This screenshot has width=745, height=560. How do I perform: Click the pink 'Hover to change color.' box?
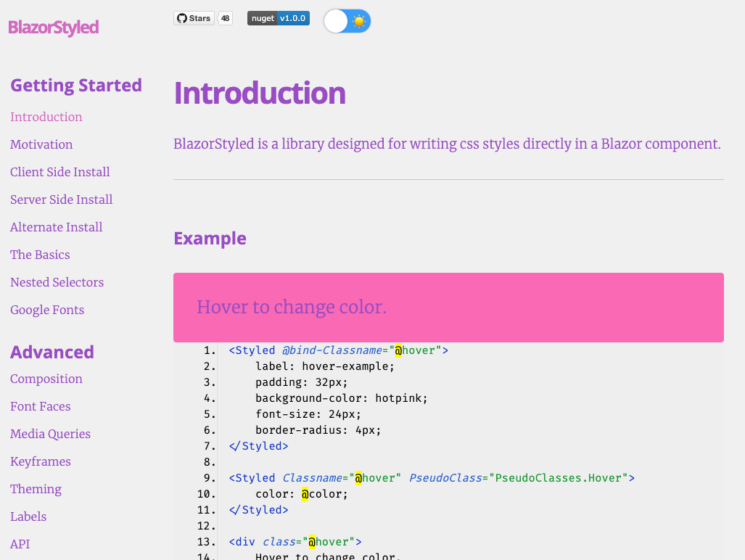tap(448, 308)
